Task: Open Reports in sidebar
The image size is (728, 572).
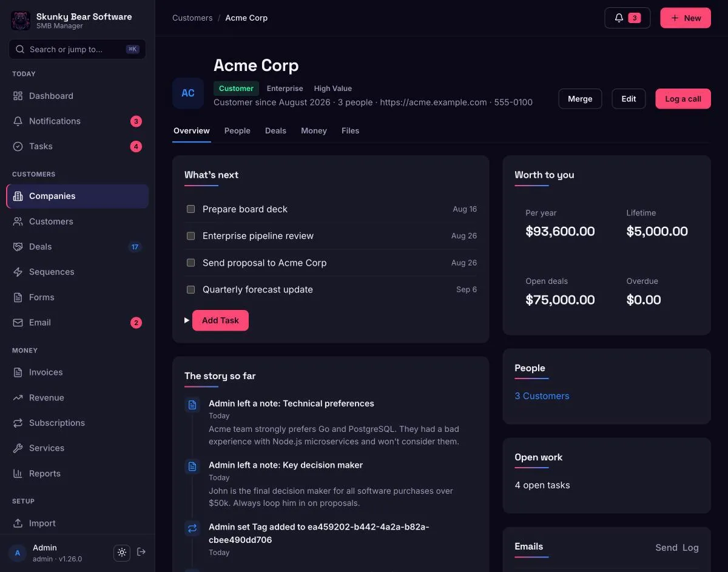Action: (x=77, y=474)
